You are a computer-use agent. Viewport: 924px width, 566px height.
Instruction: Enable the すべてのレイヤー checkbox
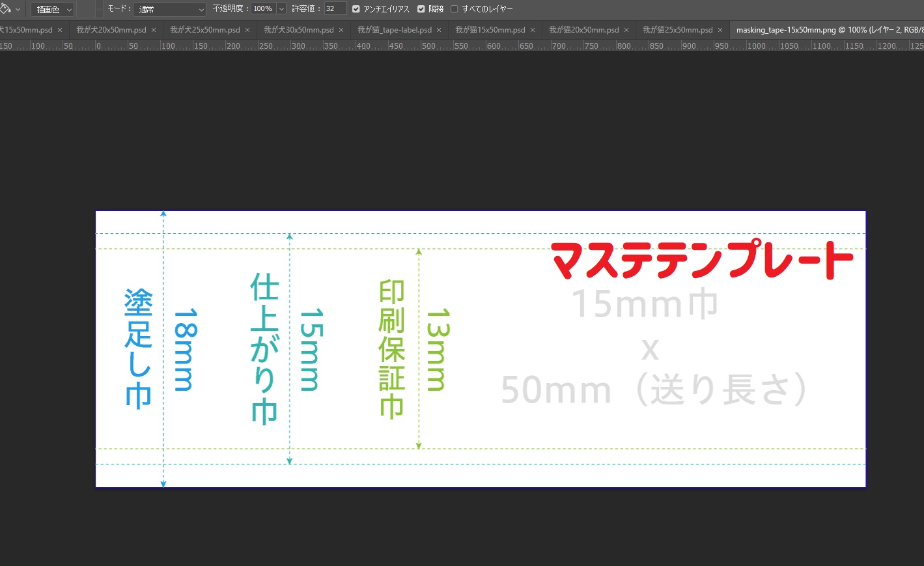455,9
